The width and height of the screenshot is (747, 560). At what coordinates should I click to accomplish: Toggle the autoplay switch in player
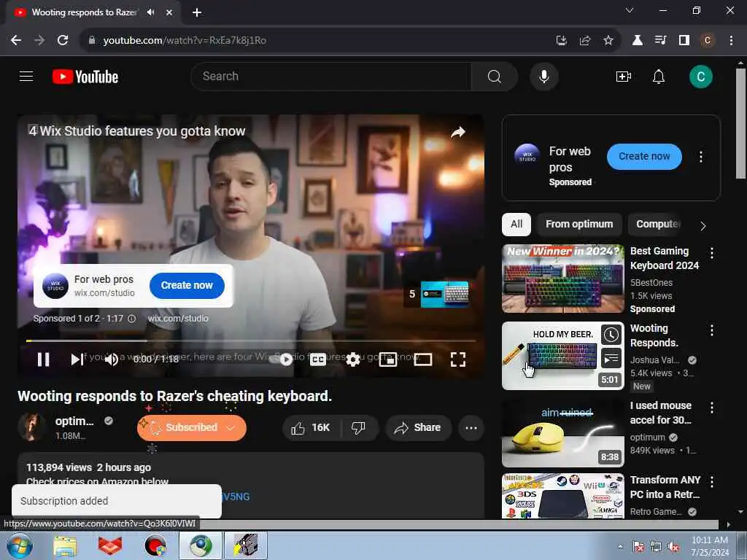282,359
